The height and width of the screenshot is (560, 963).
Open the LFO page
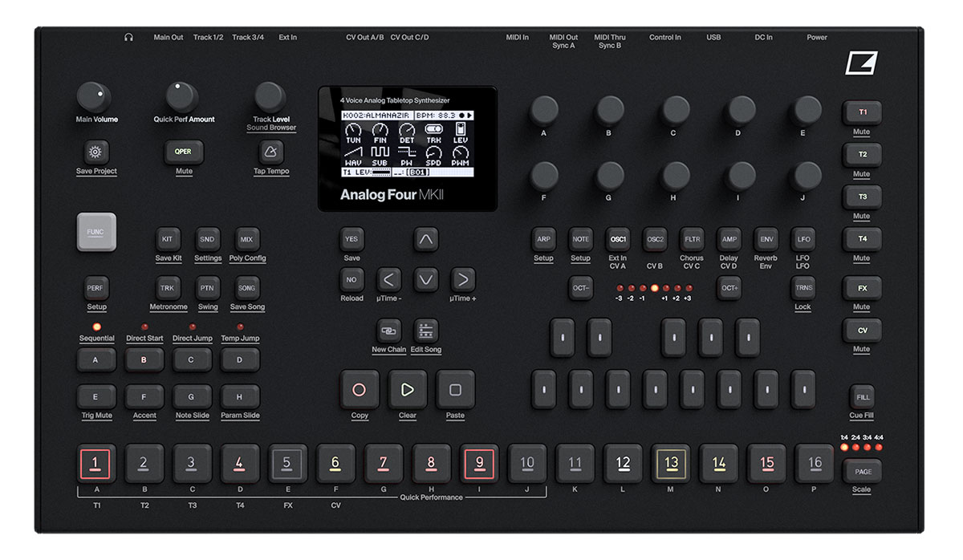802,238
